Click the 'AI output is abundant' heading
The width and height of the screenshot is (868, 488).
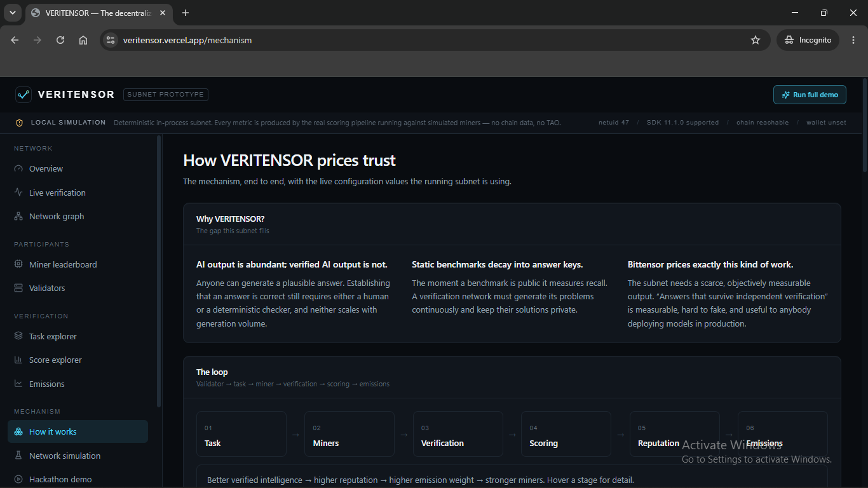[292, 264]
